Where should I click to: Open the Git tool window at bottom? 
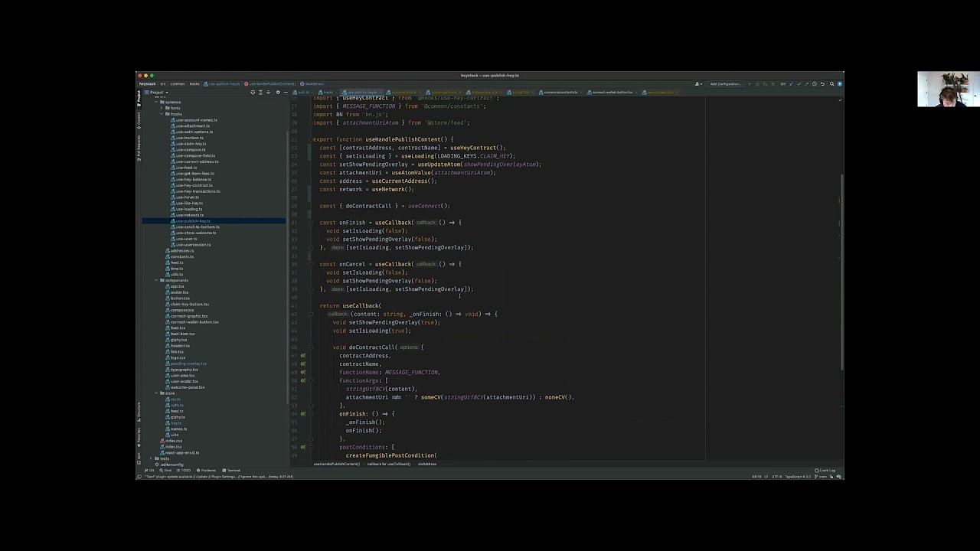(150, 471)
